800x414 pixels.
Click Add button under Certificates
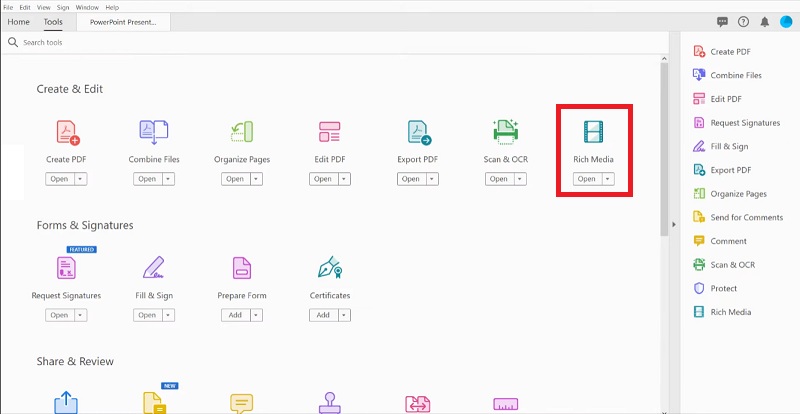[x=323, y=315]
